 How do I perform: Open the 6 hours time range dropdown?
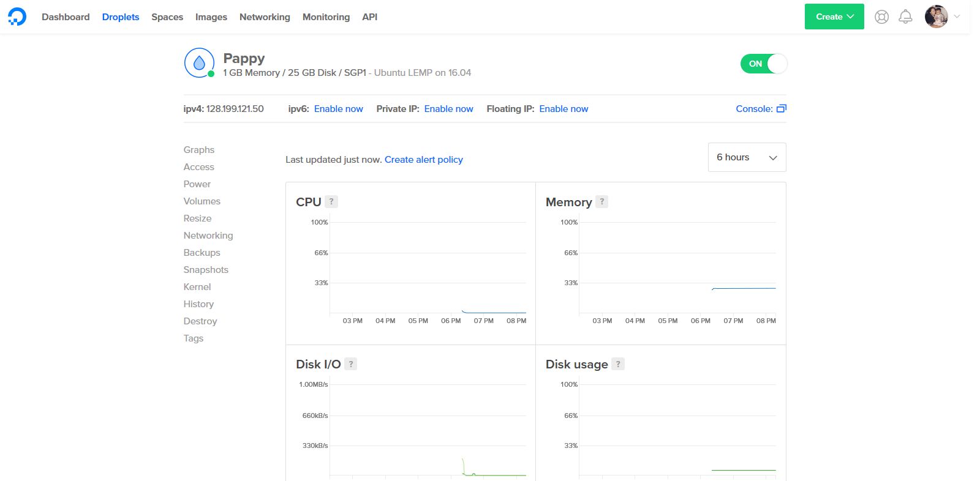[x=747, y=157]
